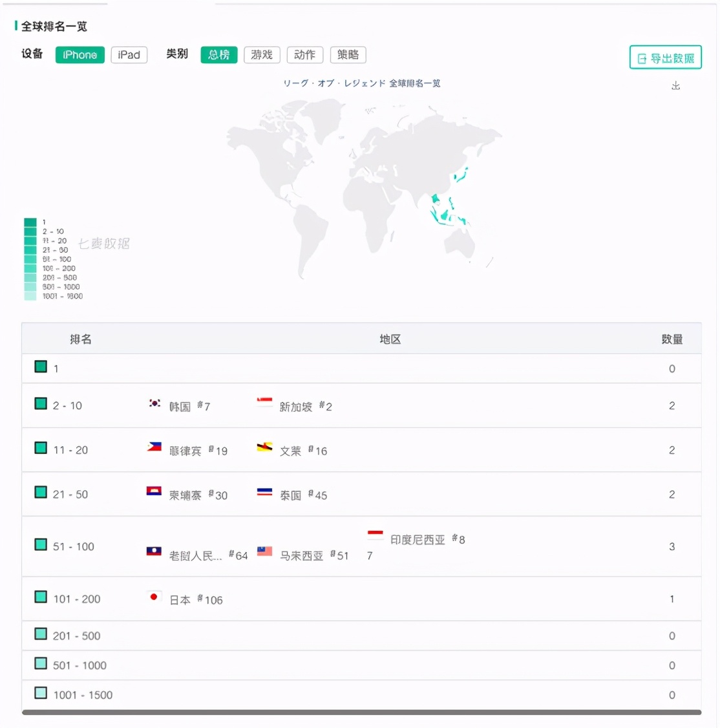Viewport: 720px width, 728px height.
Task: Click the 马来西亚 region text
Action: click(x=301, y=556)
